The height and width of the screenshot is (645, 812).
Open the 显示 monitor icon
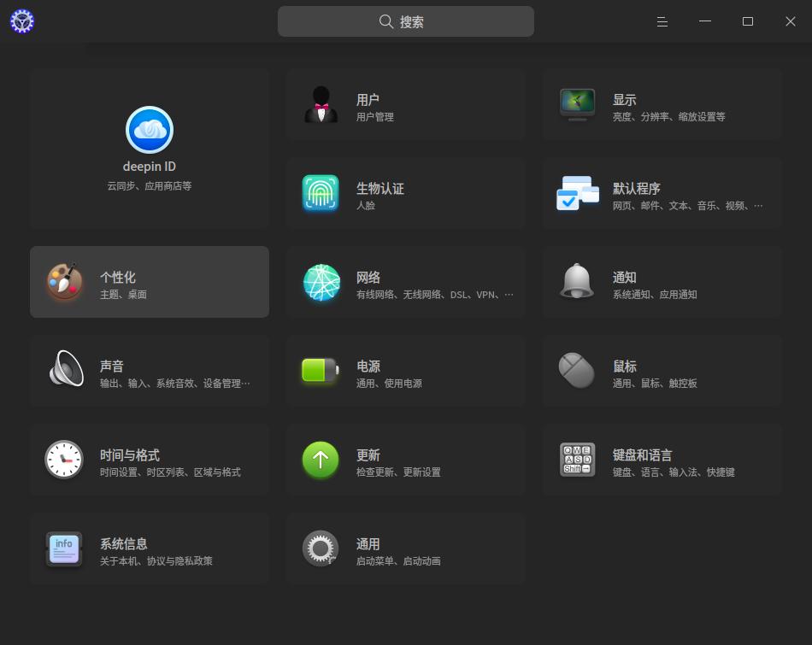578,104
